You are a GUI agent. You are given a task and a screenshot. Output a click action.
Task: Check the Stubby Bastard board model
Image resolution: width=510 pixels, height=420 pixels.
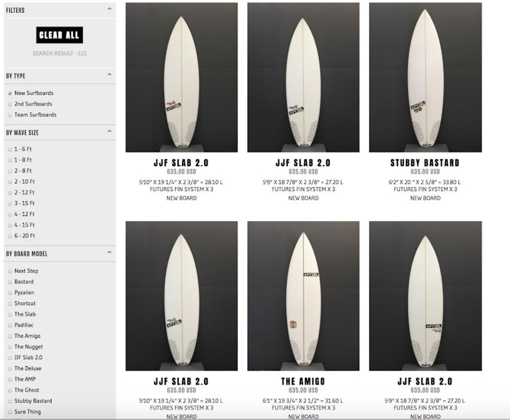(10, 400)
